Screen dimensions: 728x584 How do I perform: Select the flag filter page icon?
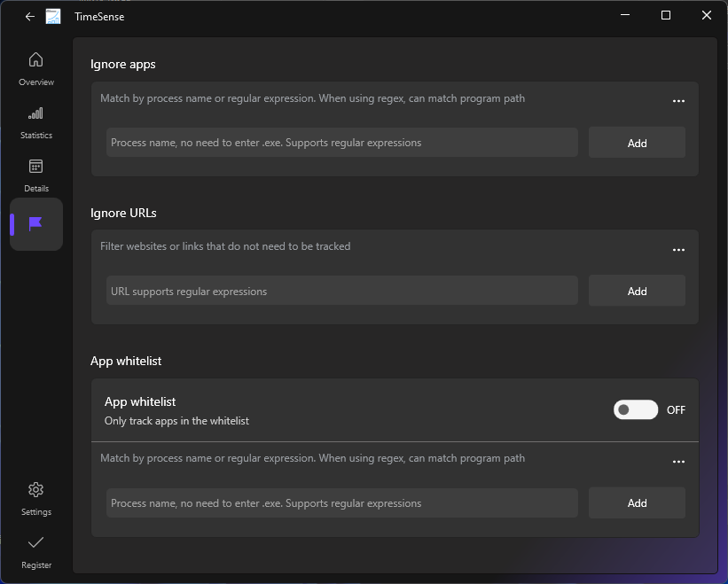point(36,224)
